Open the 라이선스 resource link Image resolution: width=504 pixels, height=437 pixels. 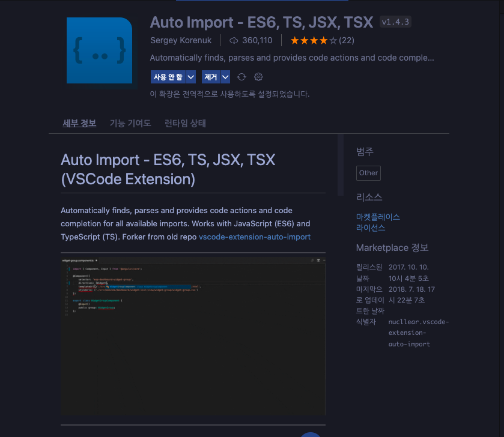tap(371, 228)
